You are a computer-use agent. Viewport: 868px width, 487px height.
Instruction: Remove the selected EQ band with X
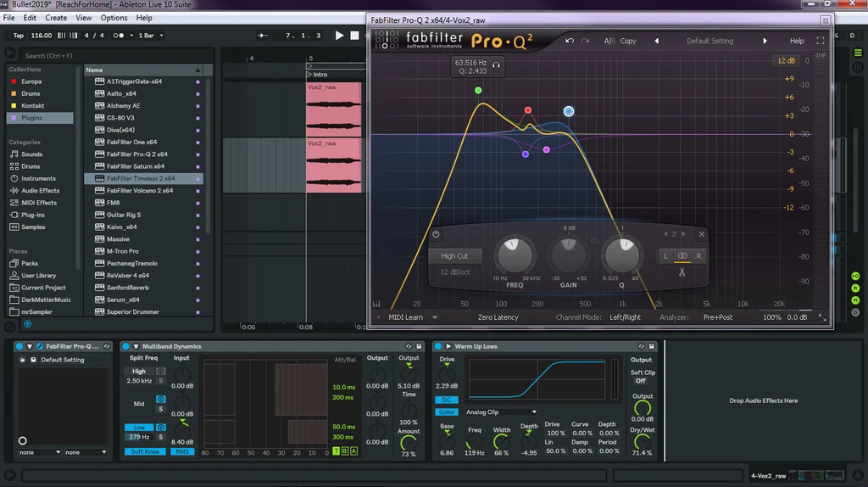point(701,234)
